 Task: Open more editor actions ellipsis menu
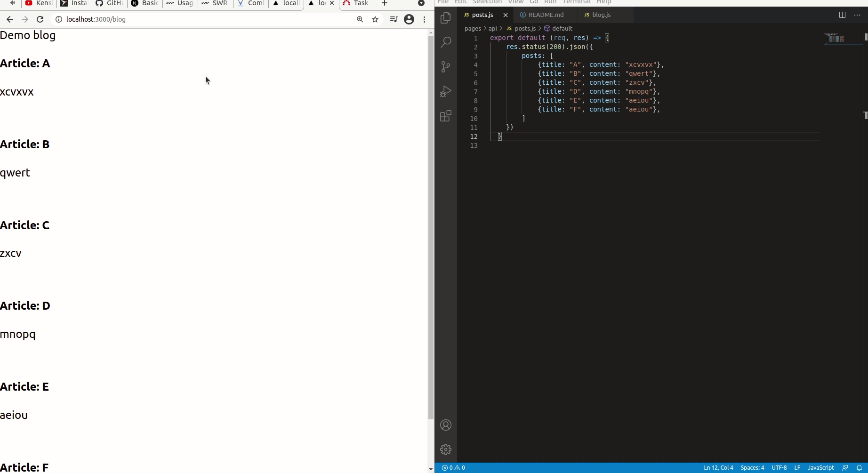[858, 15]
